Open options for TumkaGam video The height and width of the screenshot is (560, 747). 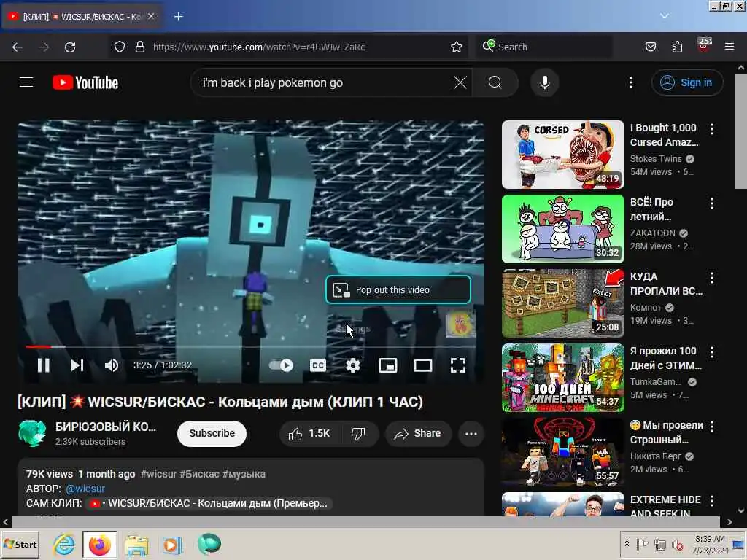pos(712,352)
